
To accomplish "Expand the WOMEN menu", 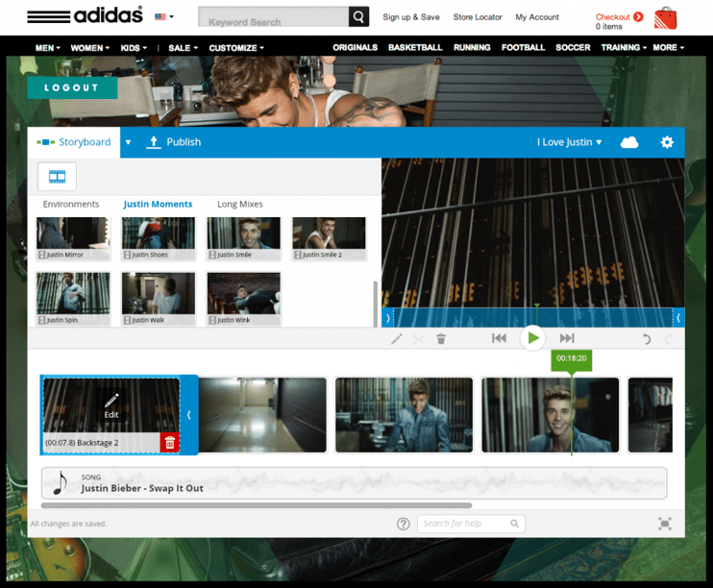I will [90, 48].
